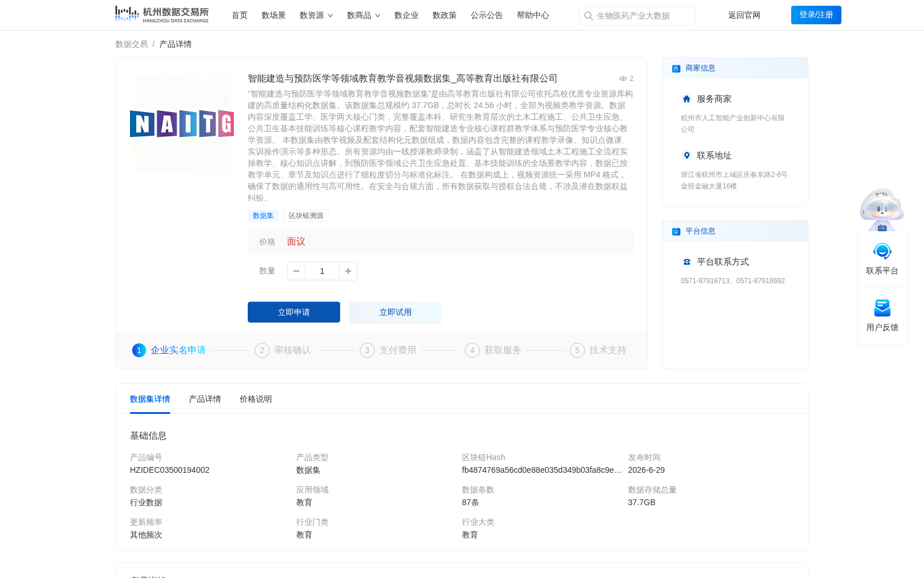Click the 联系平台 headset icon
The image size is (924, 578).
882,251
